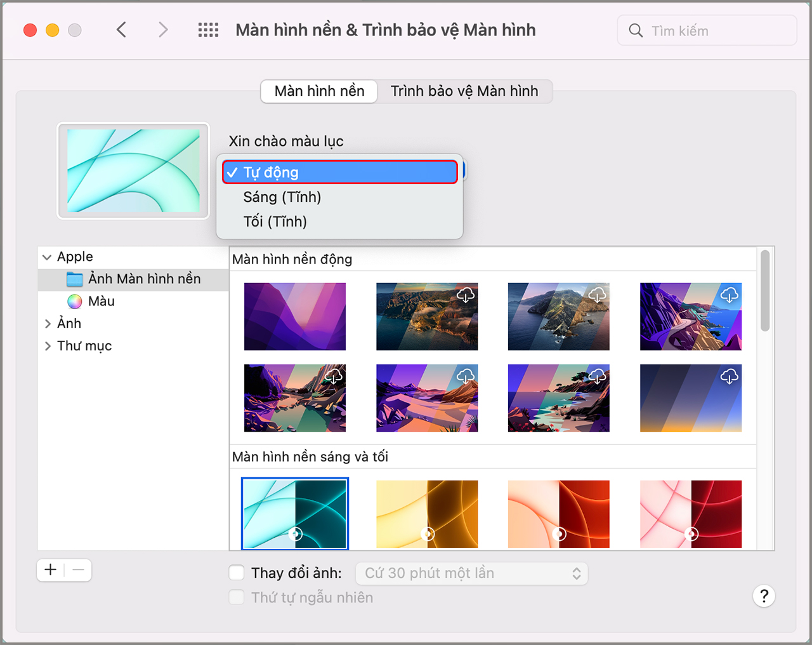The height and width of the screenshot is (645, 812).
Task: Switch to the Màn hình nền tab
Action: [x=319, y=91]
